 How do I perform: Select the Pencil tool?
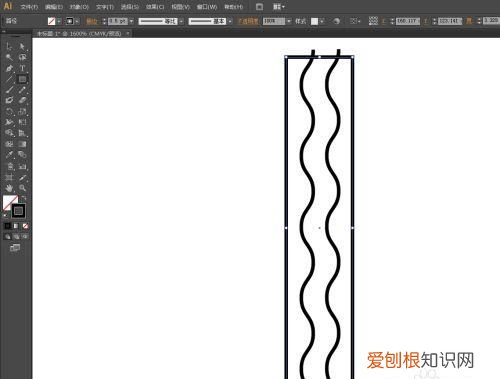(x=22, y=90)
